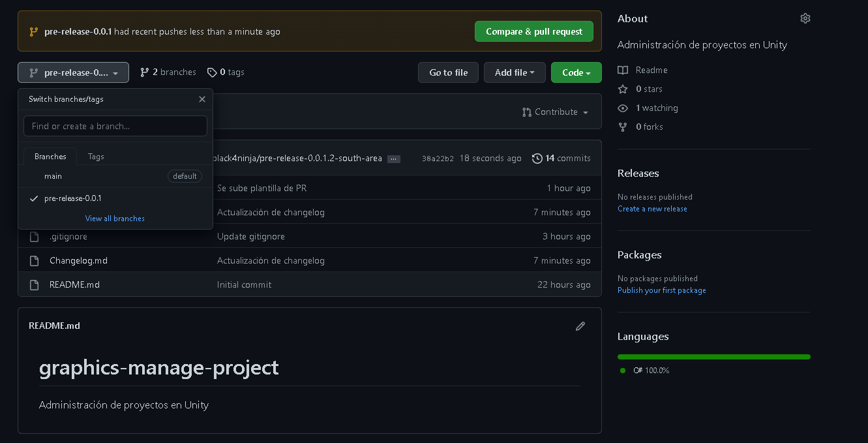Click the tag icon showing 0 tags
The image size is (868, 443).
tap(212, 72)
